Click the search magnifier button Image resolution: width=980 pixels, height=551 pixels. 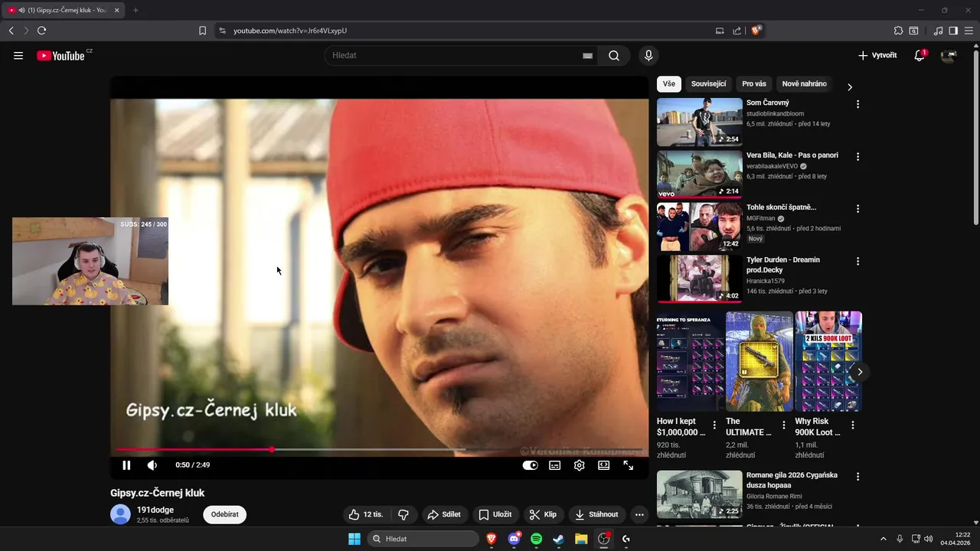[x=614, y=55]
